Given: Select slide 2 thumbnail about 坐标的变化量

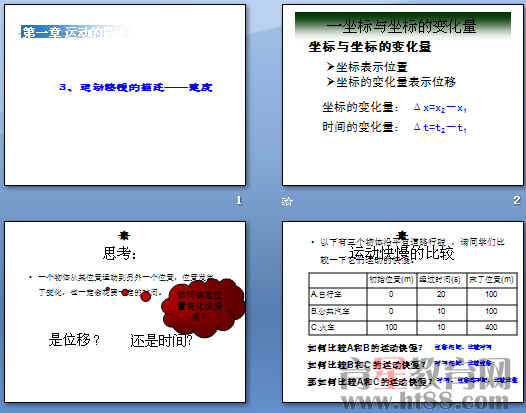Looking at the screenshot, I should point(403,95).
